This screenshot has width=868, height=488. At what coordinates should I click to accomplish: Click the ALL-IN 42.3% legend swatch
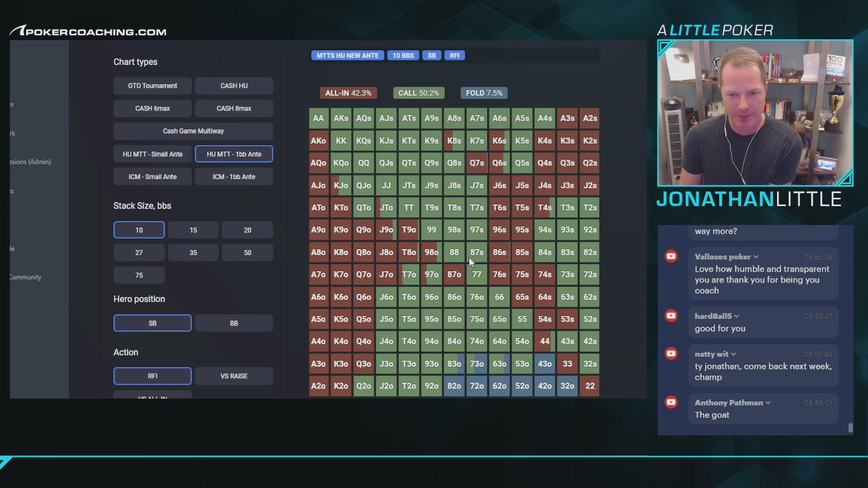pyautogui.click(x=348, y=93)
